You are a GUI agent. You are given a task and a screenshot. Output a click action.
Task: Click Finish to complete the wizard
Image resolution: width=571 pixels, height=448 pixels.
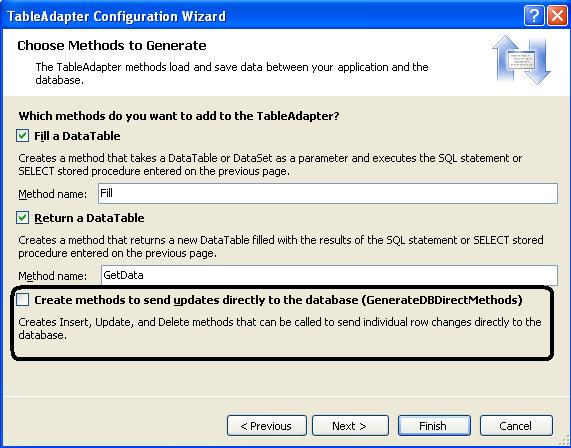[434, 425]
